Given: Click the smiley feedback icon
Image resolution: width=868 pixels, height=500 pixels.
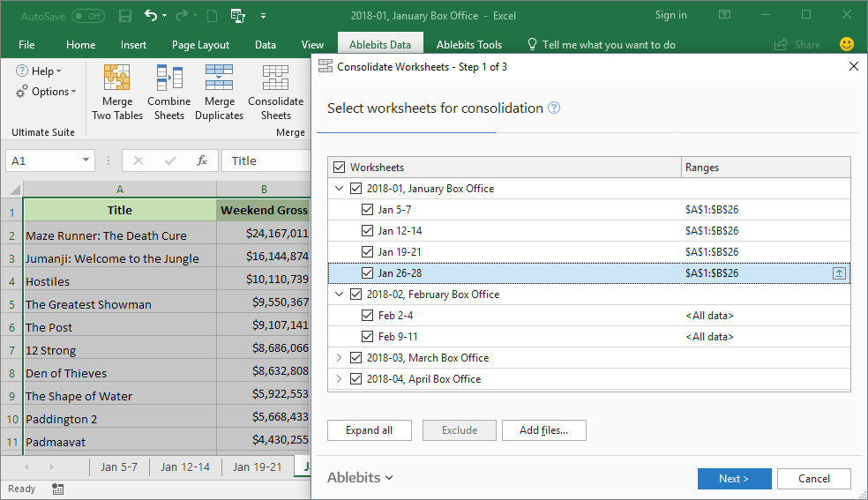Looking at the screenshot, I should (x=847, y=44).
